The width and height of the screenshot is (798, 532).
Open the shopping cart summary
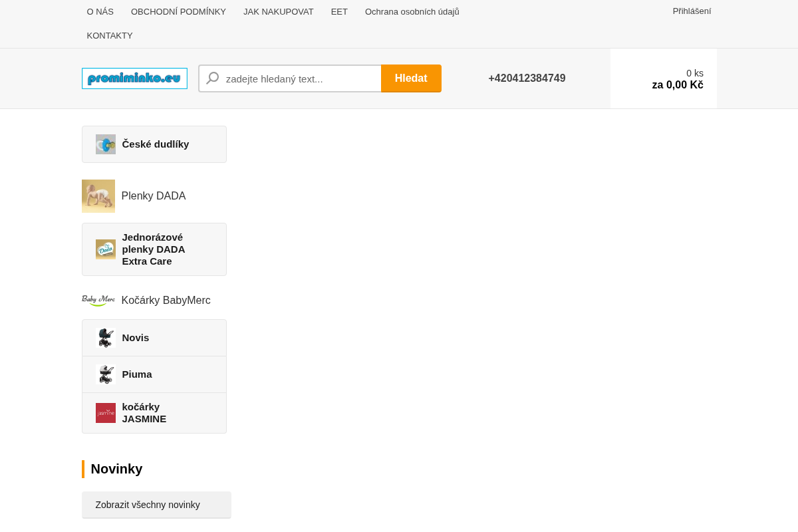664,78
